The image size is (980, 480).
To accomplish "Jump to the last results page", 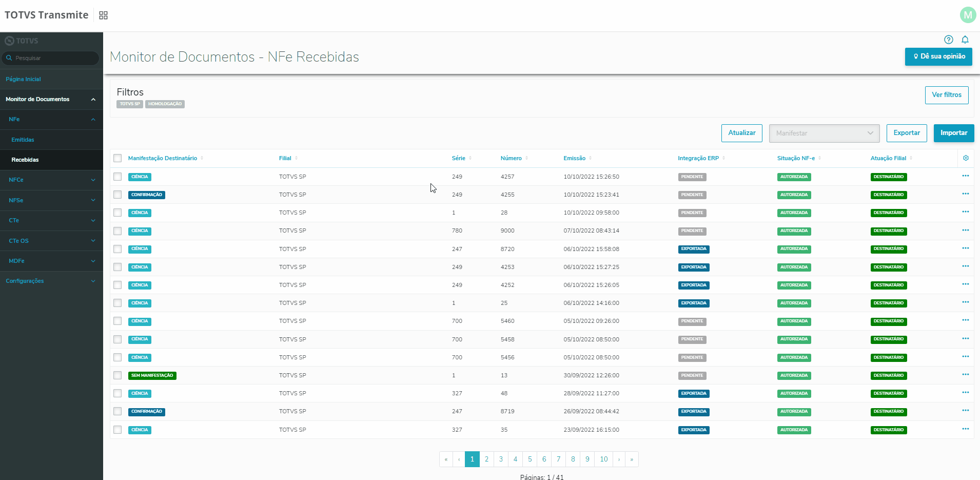I will pos(632,459).
